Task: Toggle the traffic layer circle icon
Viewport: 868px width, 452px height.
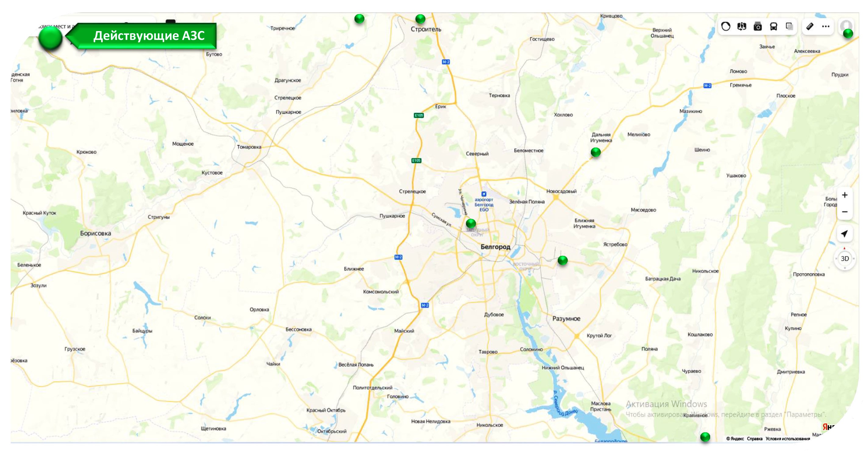Action: [x=725, y=26]
